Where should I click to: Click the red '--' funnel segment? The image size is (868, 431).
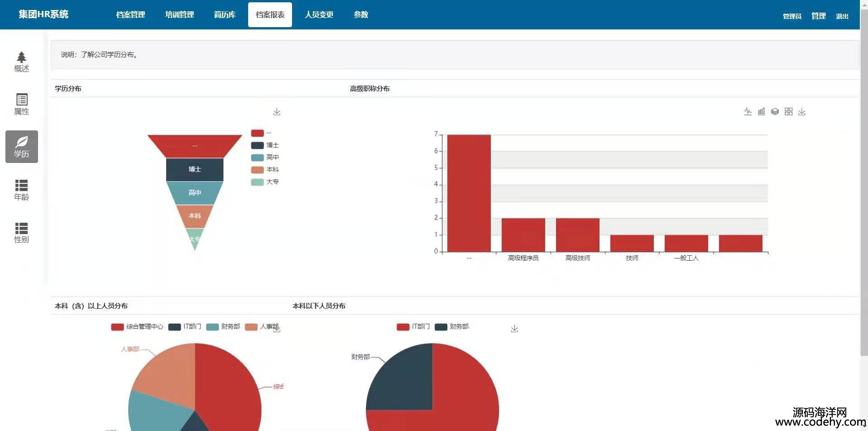(195, 146)
